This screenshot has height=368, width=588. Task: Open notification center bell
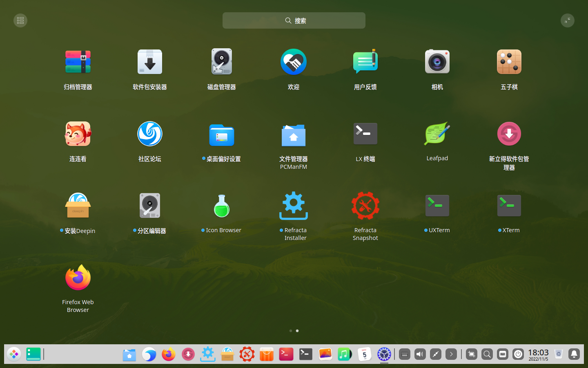click(574, 354)
